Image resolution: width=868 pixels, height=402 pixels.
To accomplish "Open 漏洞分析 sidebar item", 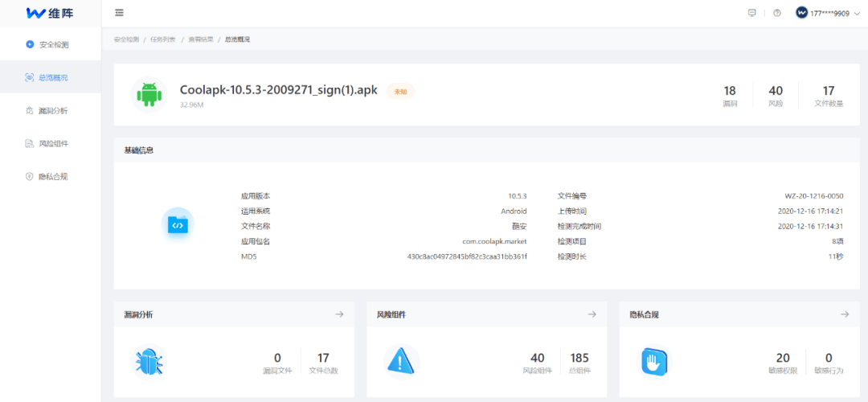I will pos(51,111).
